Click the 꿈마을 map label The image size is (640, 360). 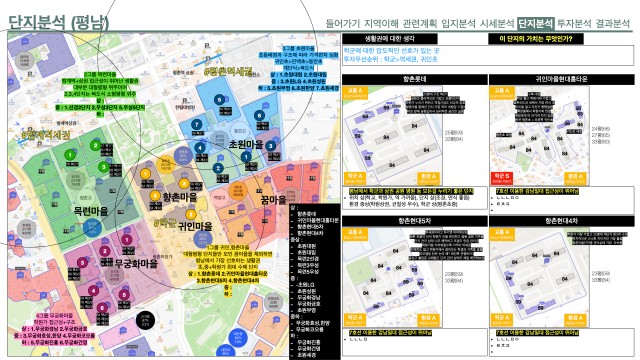(273, 200)
